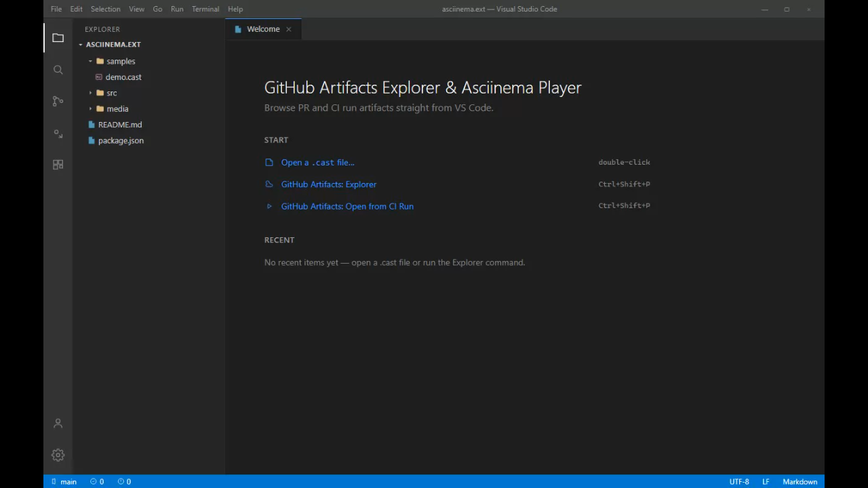Screen dimensions: 868x488
Task: Click the icon beside GitHub Artifacts: Explorer
Action: [269, 184]
